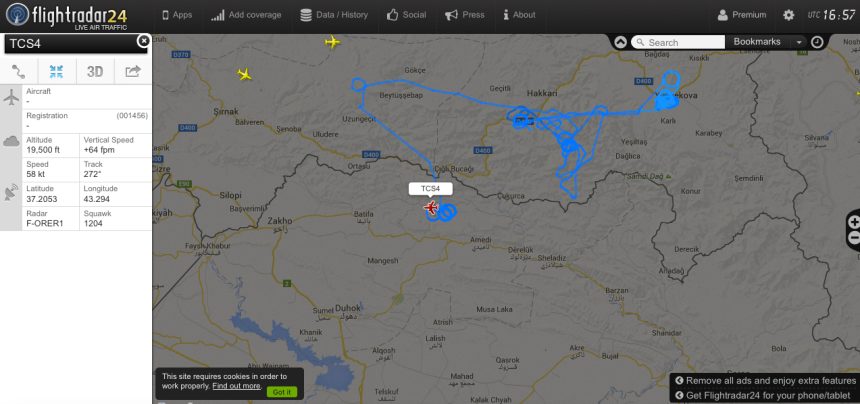Click the Premium account link

(x=742, y=15)
